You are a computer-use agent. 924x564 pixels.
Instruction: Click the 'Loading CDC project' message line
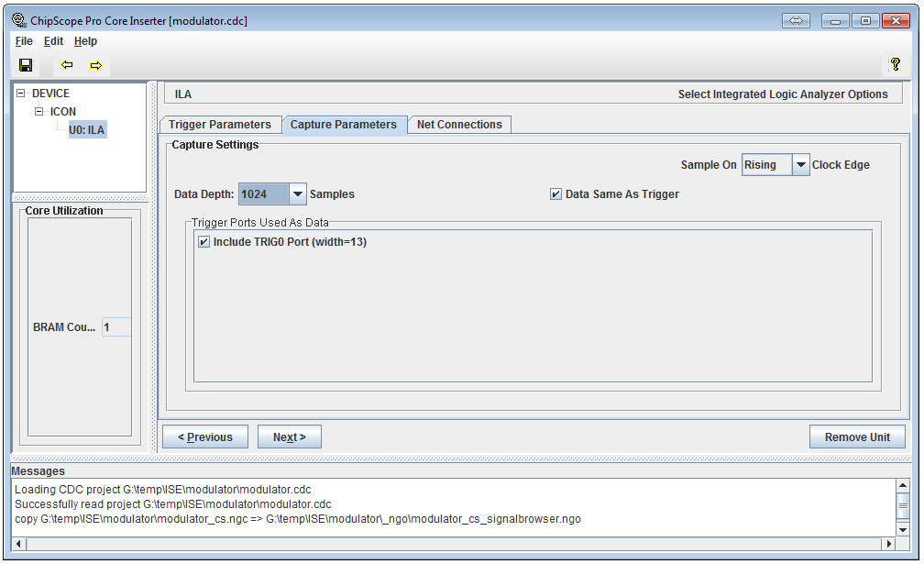pos(162,489)
